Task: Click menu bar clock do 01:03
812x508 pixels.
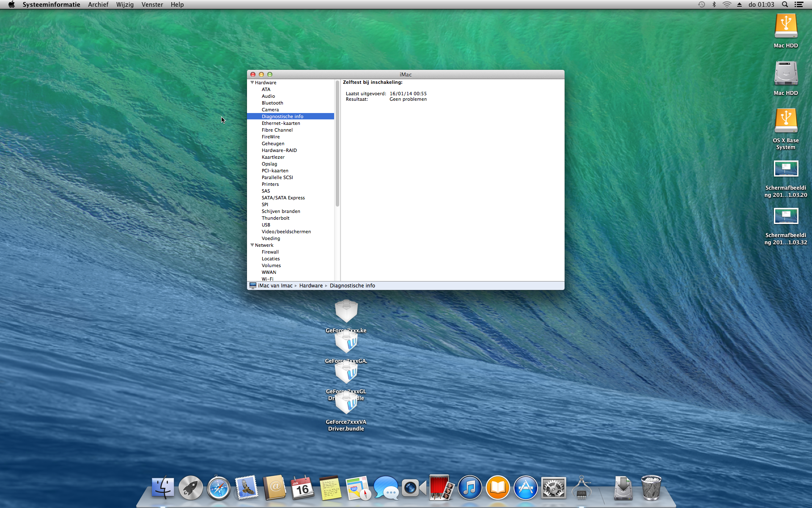Action: 761,5
